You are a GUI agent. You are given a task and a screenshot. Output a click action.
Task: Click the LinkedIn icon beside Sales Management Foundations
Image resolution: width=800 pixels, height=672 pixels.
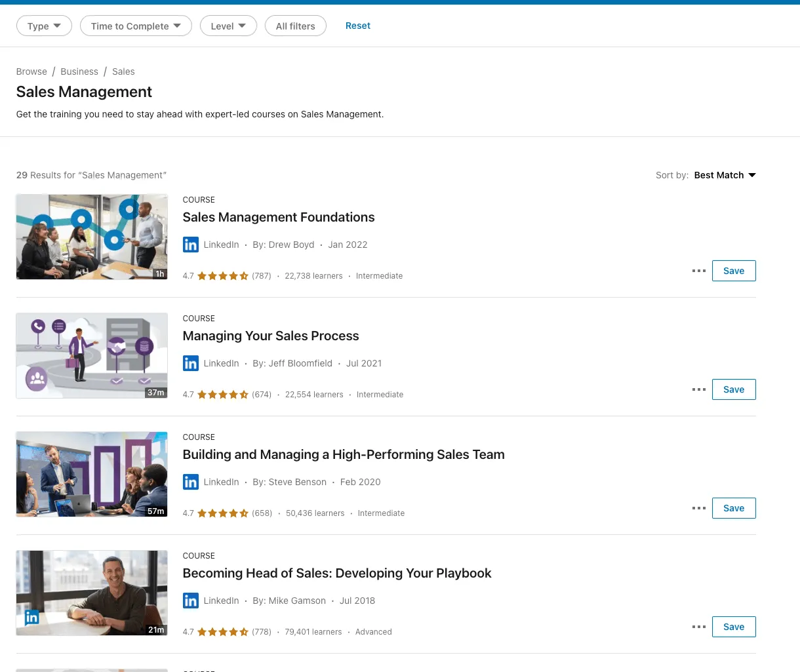coord(190,244)
